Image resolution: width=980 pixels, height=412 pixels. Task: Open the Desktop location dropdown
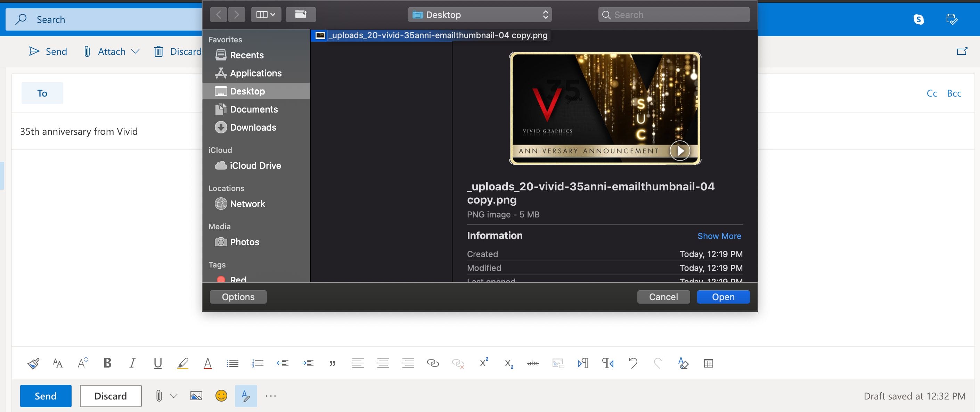click(x=479, y=15)
